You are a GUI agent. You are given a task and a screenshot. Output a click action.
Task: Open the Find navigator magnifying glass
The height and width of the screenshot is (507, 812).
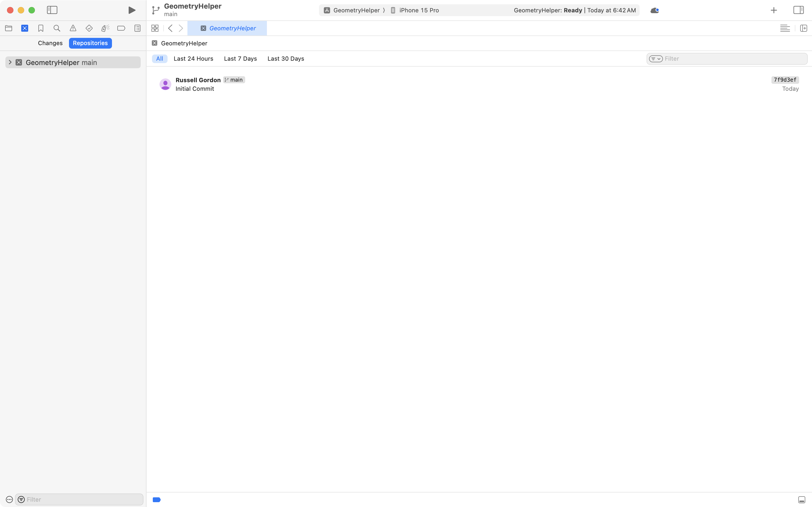(x=57, y=28)
